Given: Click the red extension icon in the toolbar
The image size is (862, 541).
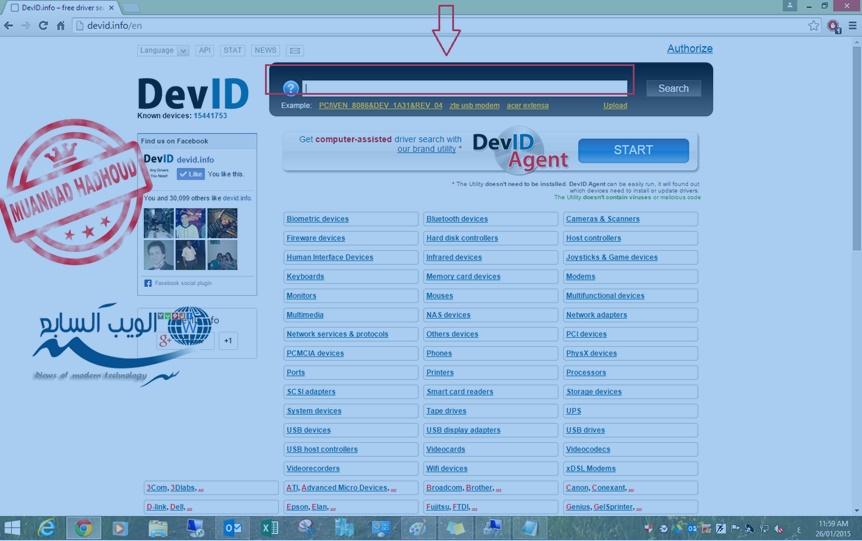Looking at the screenshot, I should tap(833, 26).
